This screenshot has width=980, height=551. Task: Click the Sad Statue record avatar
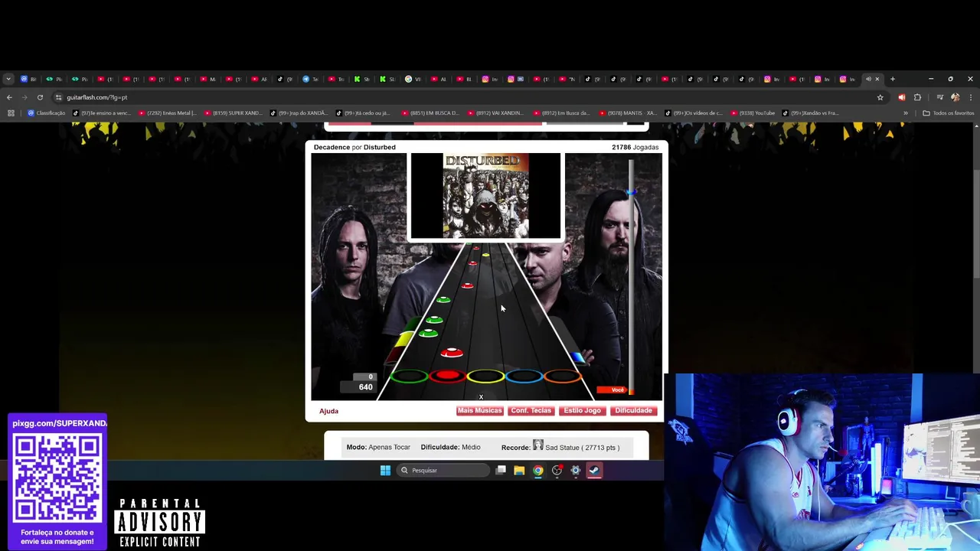[537, 445]
